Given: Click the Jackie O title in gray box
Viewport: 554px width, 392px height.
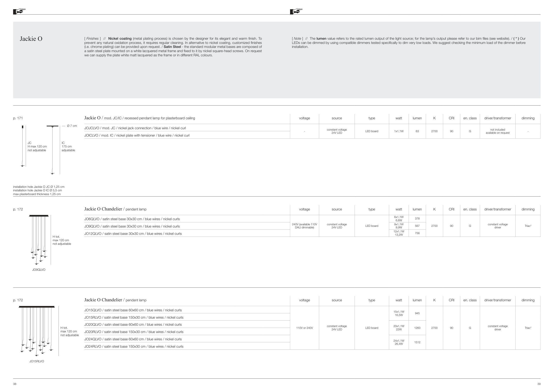Looking at the screenshot, I should pyautogui.click(x=31, y=39).
